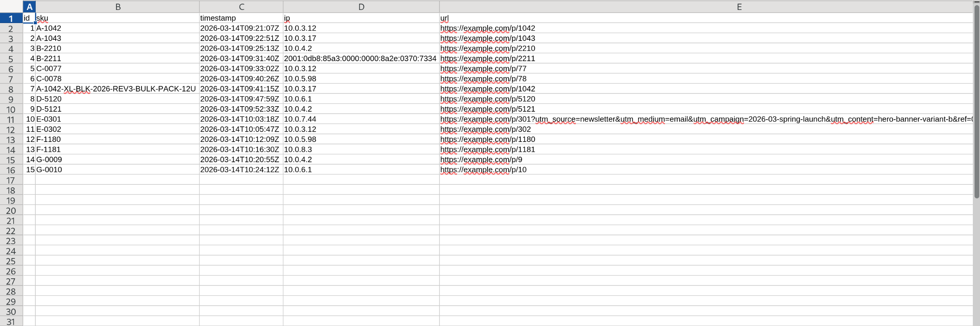Select IP cell 10.0.7.44

click(361, 119)
